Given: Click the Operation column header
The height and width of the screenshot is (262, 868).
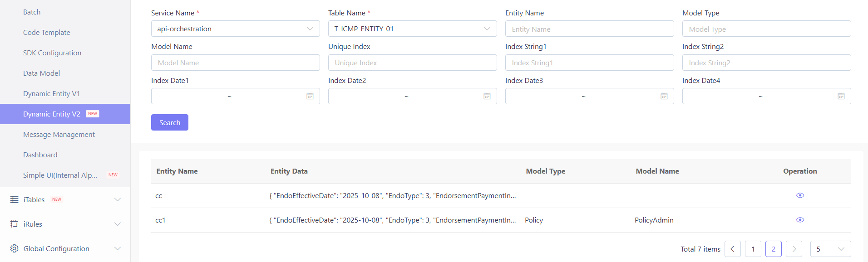Looking at the screenshot, I should (x=800, y=171).
